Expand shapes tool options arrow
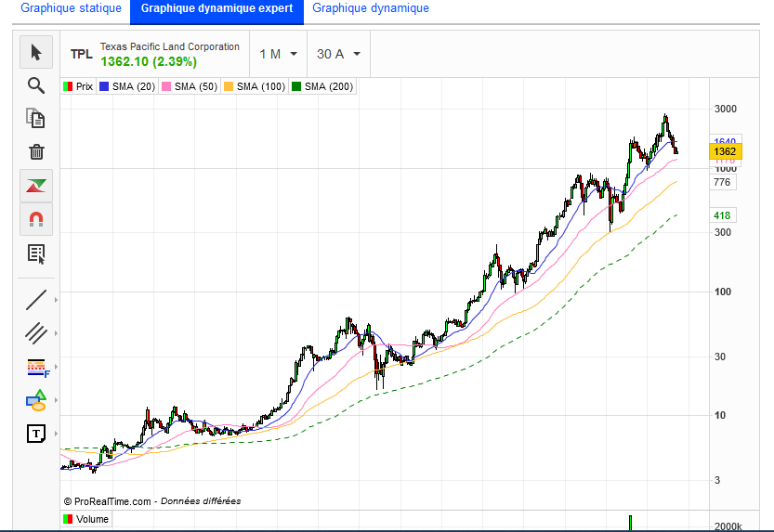The image size is (774, 532). (x=56, y=400)
